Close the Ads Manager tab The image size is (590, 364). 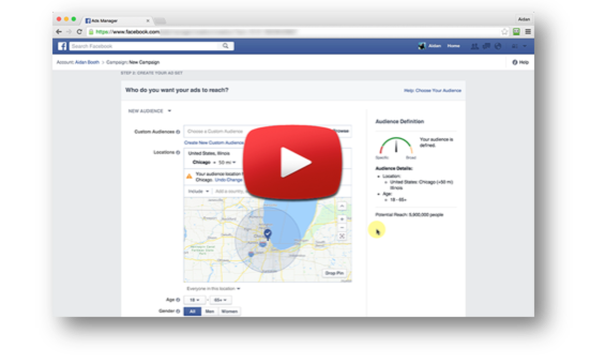[x=148, y=21]
